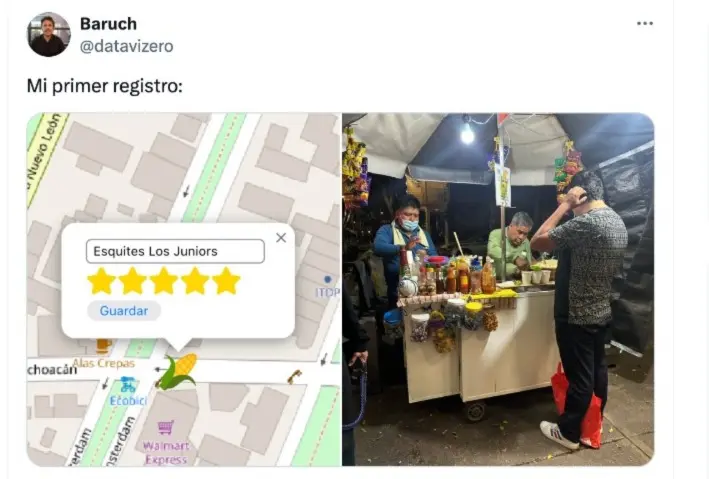Viewport: 709px width, 479px height.
Task: Select the fourth rating star
Action: 194,281
